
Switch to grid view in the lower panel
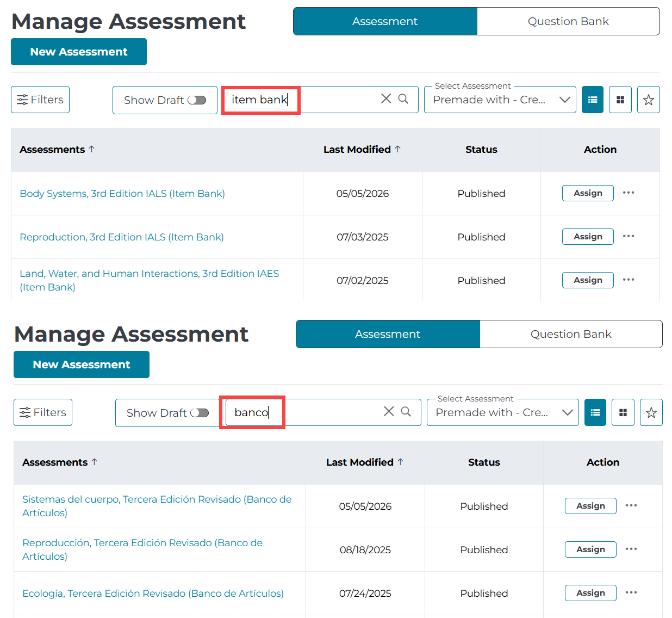(623, 412)
